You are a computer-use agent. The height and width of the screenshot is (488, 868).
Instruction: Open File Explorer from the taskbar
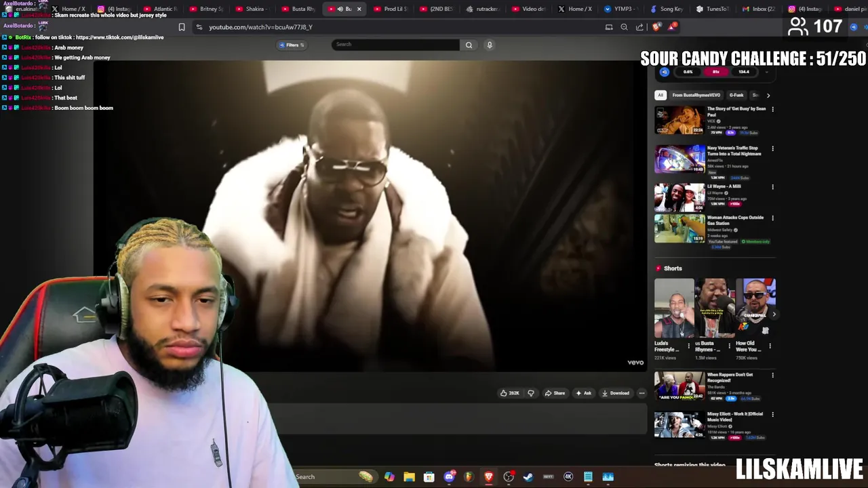click(x=409, y=477)
